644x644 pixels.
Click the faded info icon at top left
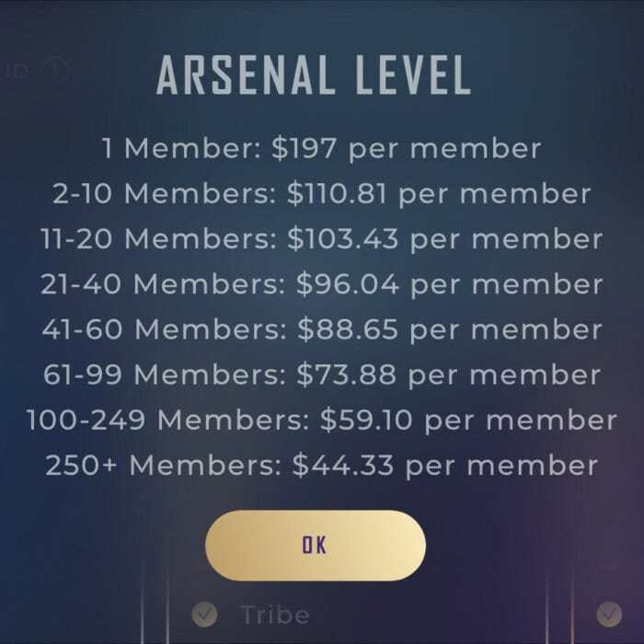coord(54,68)
